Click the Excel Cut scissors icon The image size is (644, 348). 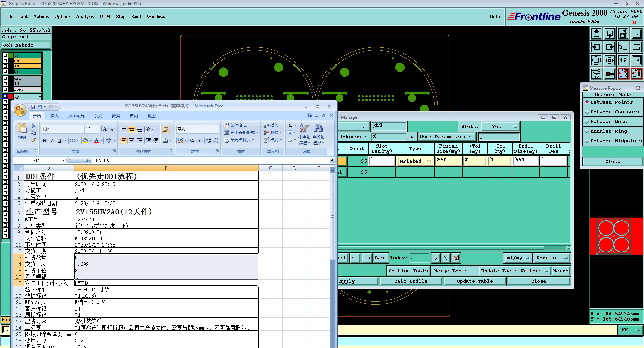[x=33, y=125]
